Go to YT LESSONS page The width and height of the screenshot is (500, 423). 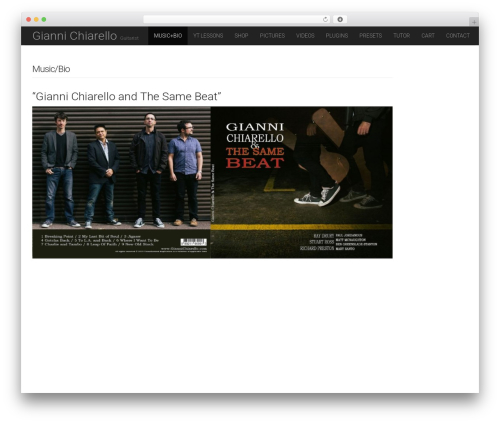tap(208, 36)
